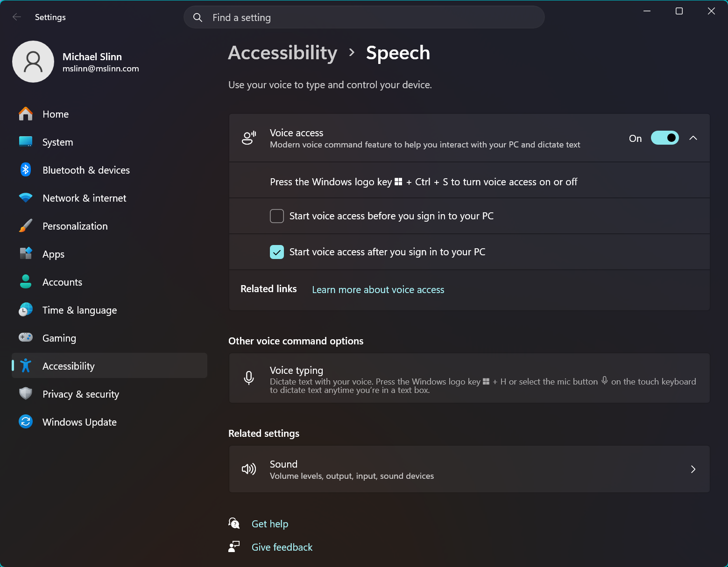Click the Network & internet Wi-Fi icon
Viewport: 728px width, 567px height.
click(26, 198)
